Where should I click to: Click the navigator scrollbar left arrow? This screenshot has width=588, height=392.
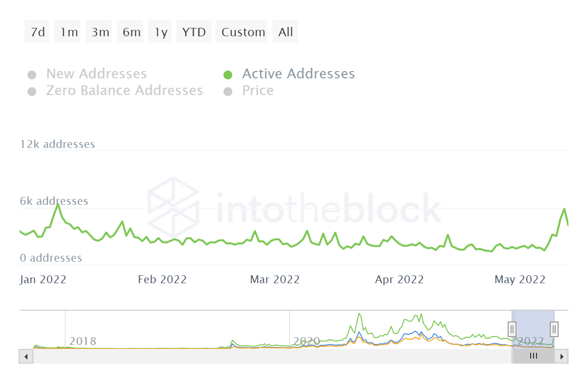tap(26, 356)
